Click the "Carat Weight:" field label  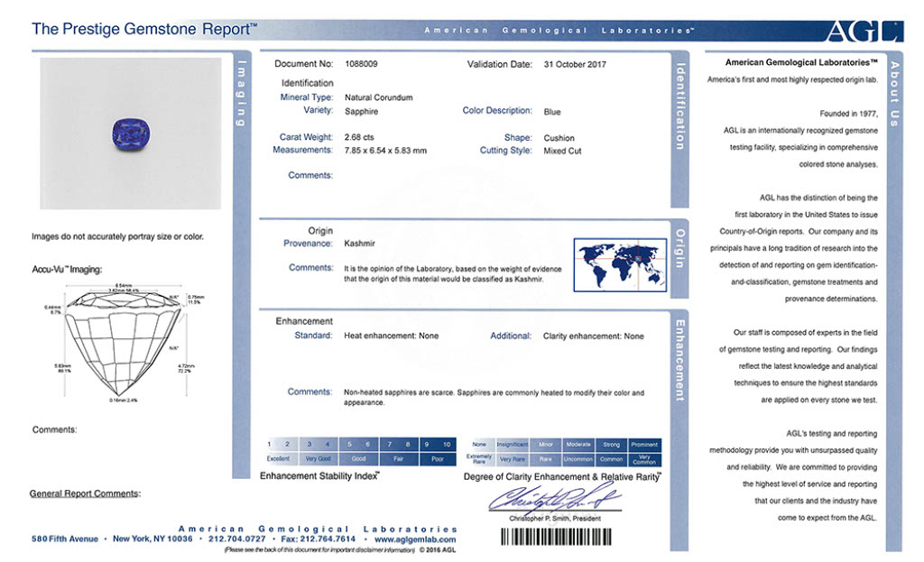306,137
